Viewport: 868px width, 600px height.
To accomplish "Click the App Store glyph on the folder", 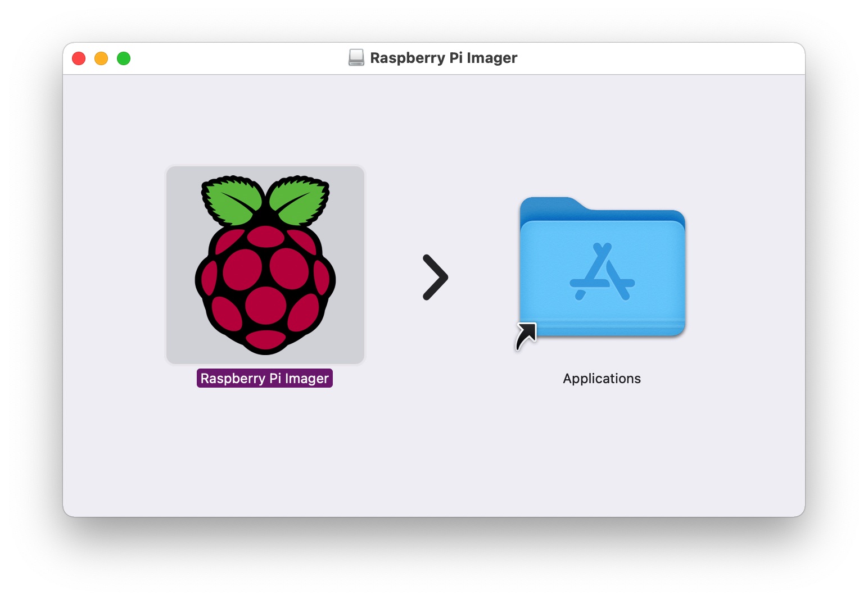I will [x=602, y=272].
